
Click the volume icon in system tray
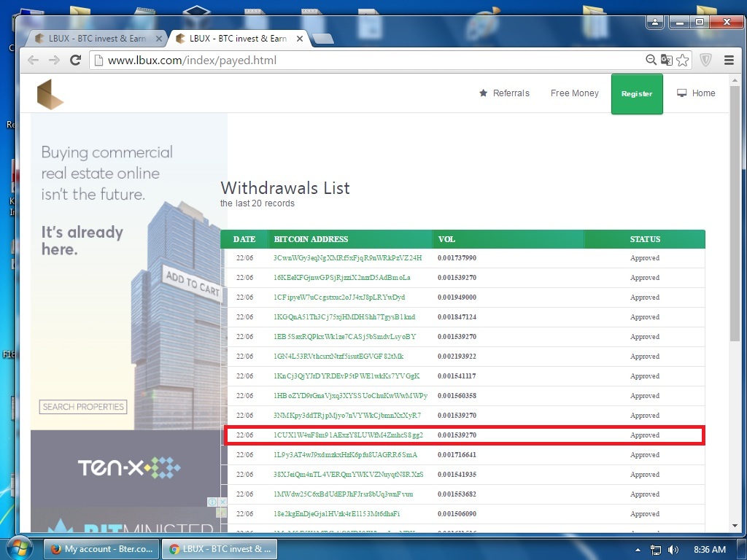click(673, 550)
